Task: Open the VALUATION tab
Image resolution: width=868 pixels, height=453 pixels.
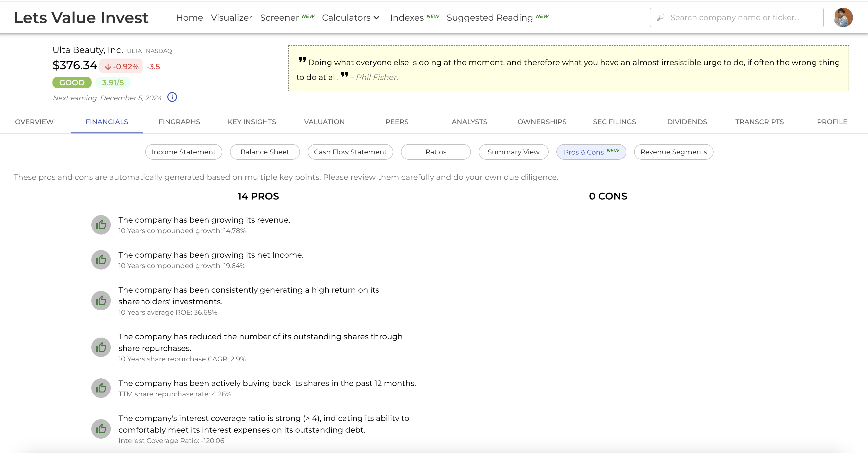Action: (x=324, y=122)
